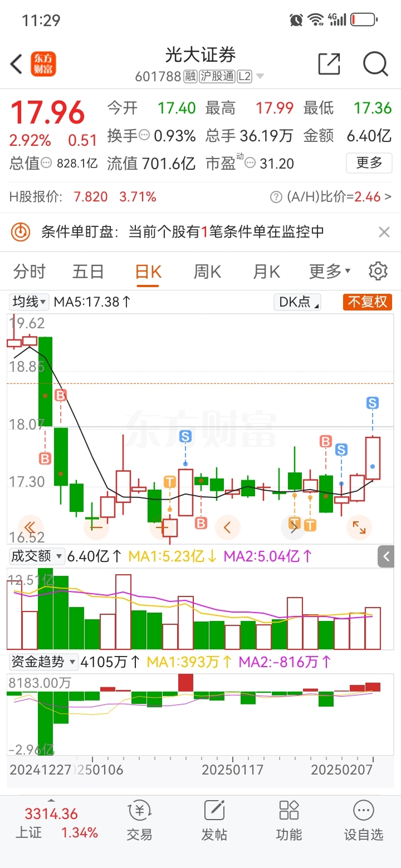Dismiss the 条件单盯盘 banner
This screenshot has height=868, width=401.
coord(384,232)
